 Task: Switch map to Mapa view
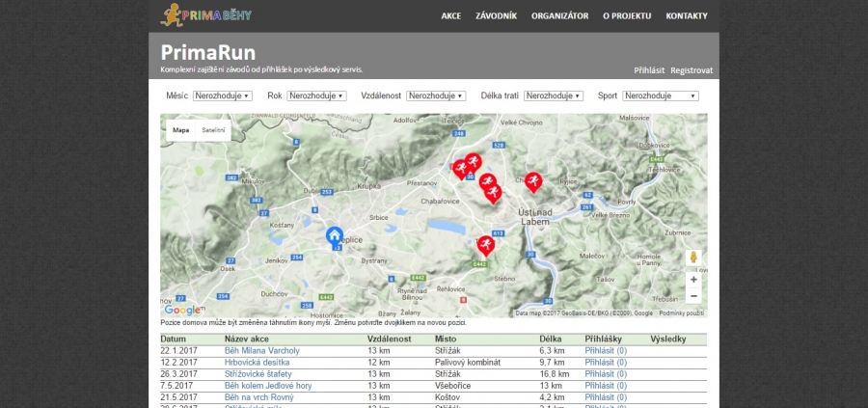(x=180, y=130)
